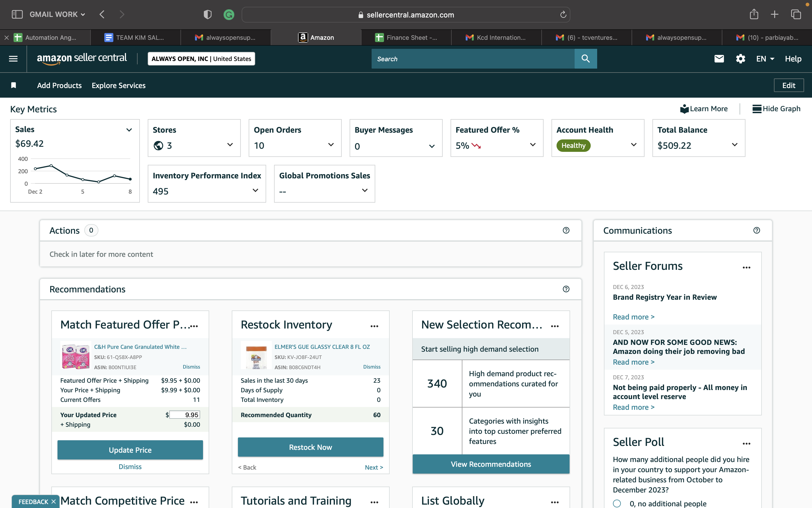The height and width of the screenshot is (508, 812).
Task: Click the Grammarly extension icon
Action: [x=229, y=14]
